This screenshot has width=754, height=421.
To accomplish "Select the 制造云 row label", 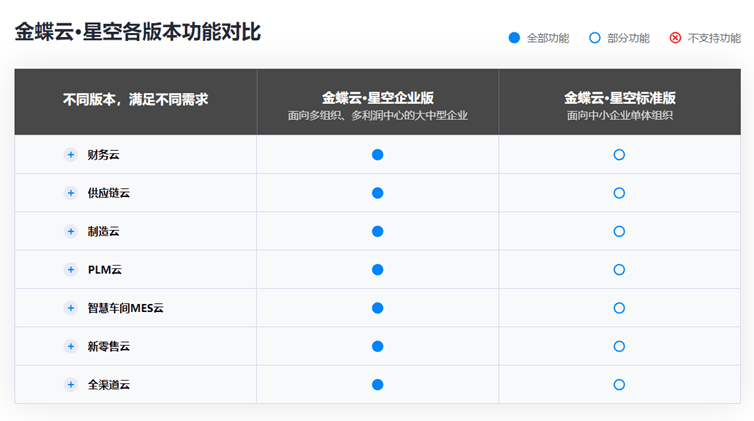I will 103,232.
